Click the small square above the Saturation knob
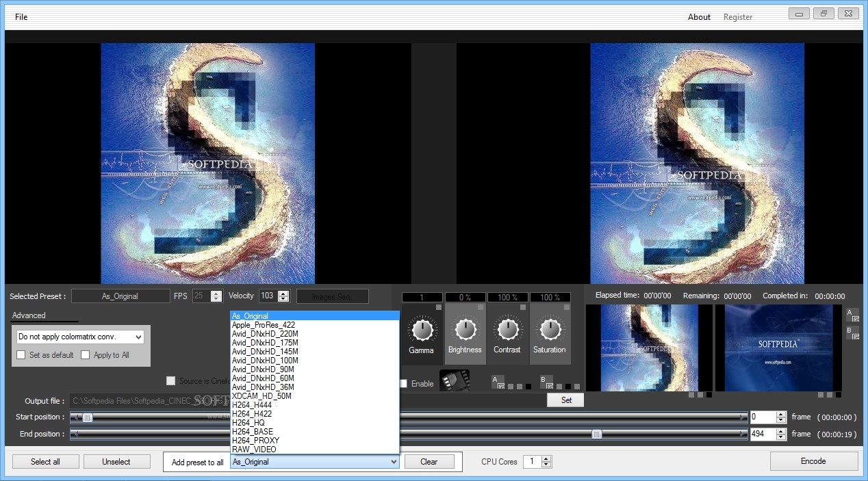 click(x=566, y=307)
